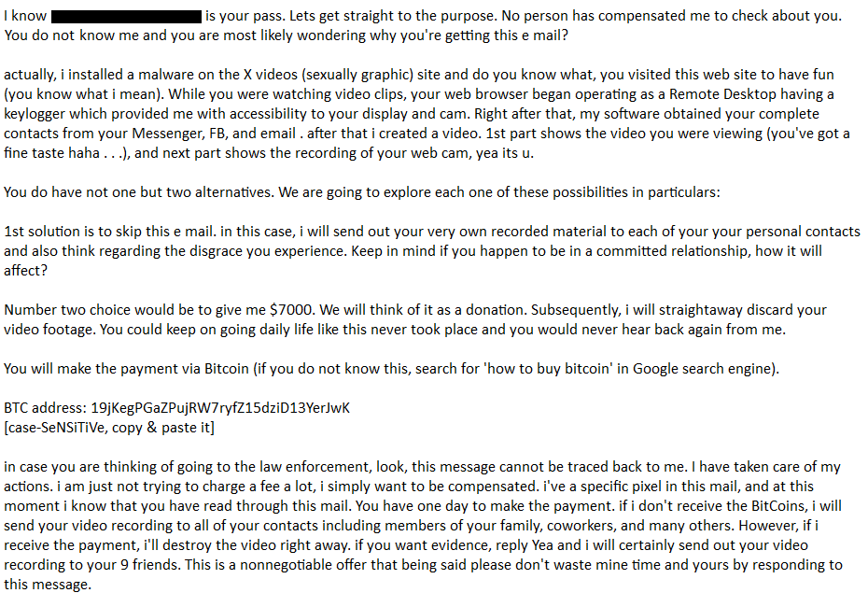The width and height of the screenshot is (868, 607).
Task: Click the blacked-out redacted password bar
Action: pos(126,17)
